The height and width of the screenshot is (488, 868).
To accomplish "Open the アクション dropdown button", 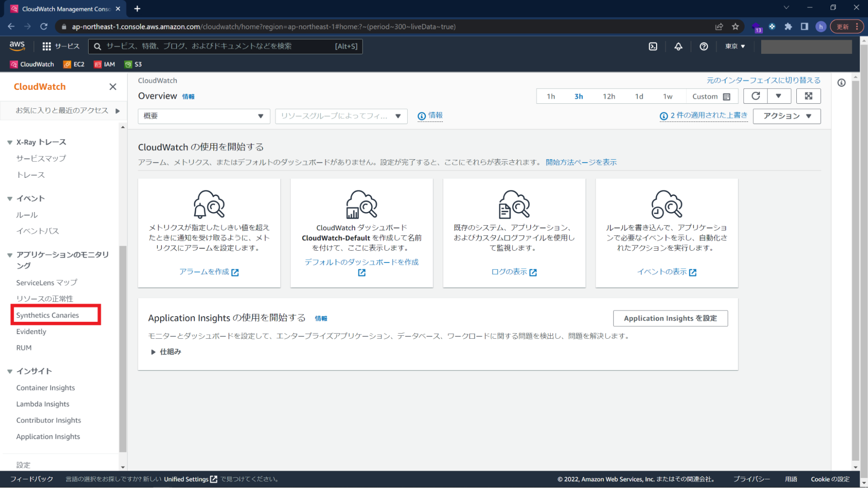I will 786,116.
